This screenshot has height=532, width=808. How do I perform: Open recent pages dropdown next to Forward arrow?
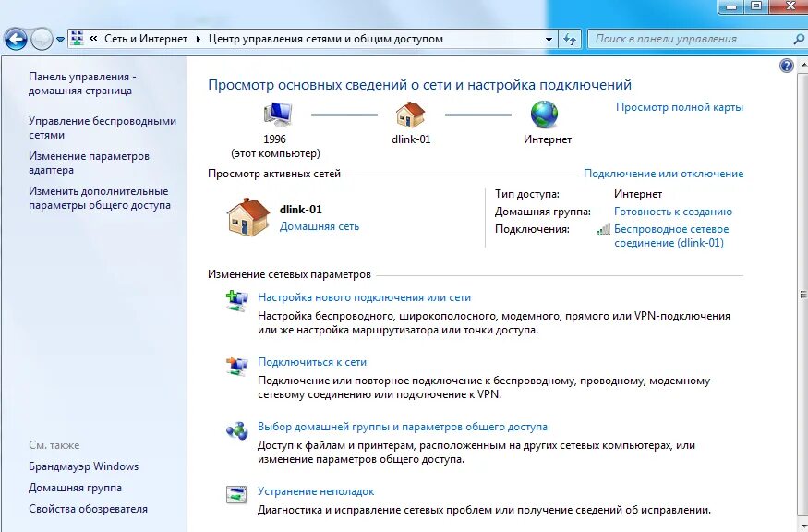pyautogui.click(x=60, y=40)
